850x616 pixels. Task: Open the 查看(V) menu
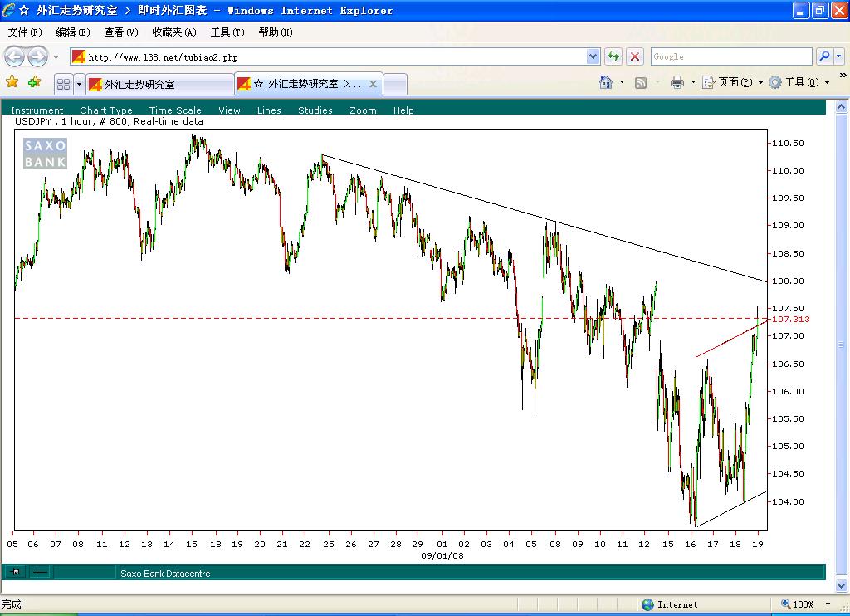[121, 32]
